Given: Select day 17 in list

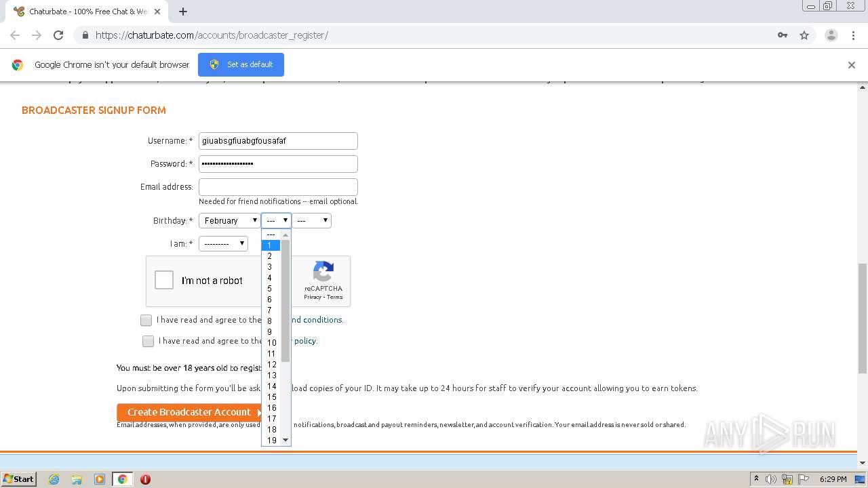Looking at the screenshot, I should coord(271,419).
